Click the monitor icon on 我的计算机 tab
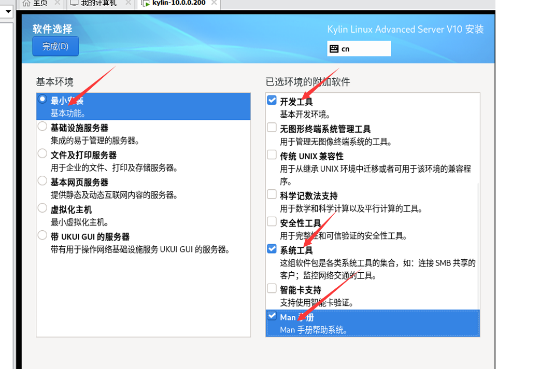 74,3
